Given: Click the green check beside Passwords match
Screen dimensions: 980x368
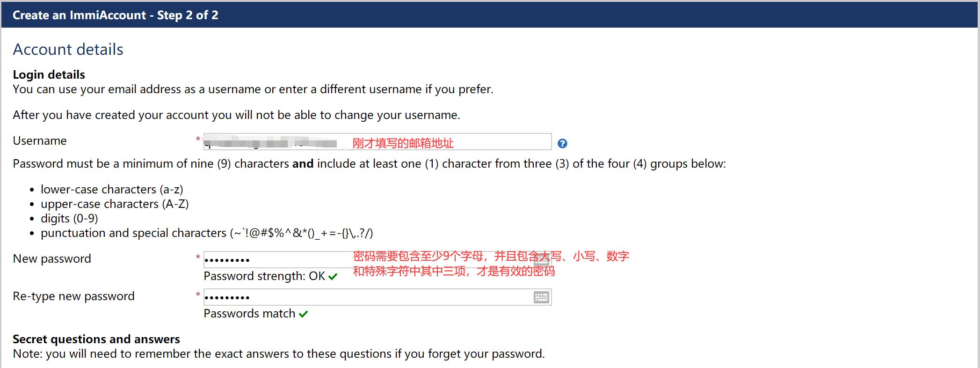Looking at the screenshot, I should [x=304, y=314].
